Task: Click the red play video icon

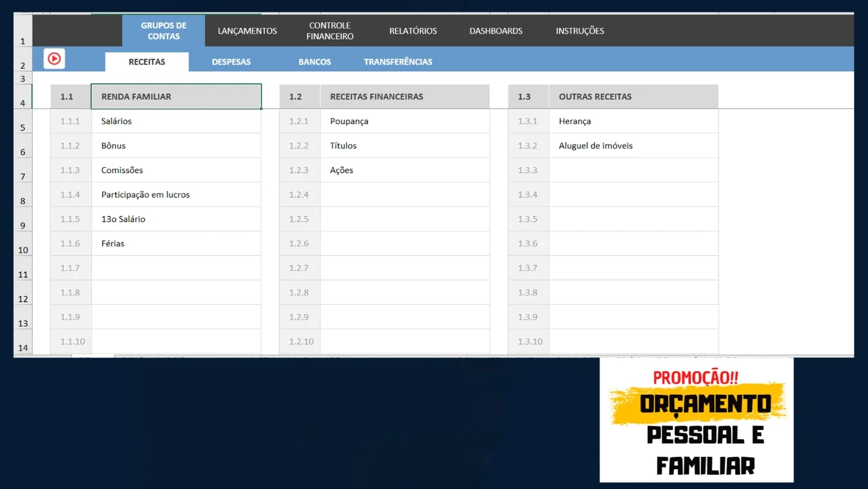Action: pos(55,59)
